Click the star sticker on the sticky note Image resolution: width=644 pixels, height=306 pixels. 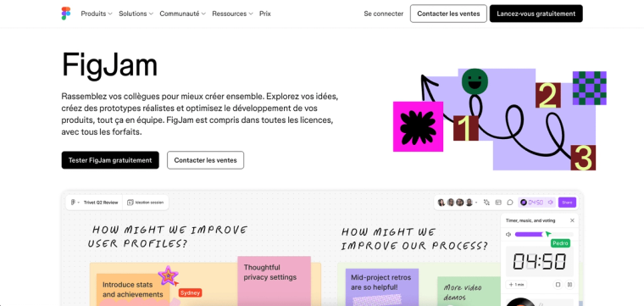click(x=168, y=275)
